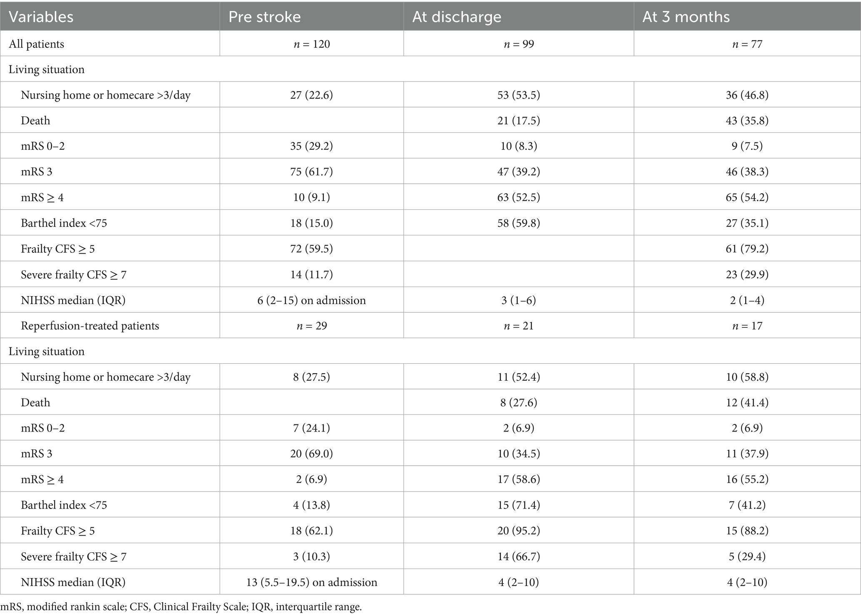The image size is (861, 616).
Task: Select the 20 (95.2) cell
Action: tap(519, 531)
